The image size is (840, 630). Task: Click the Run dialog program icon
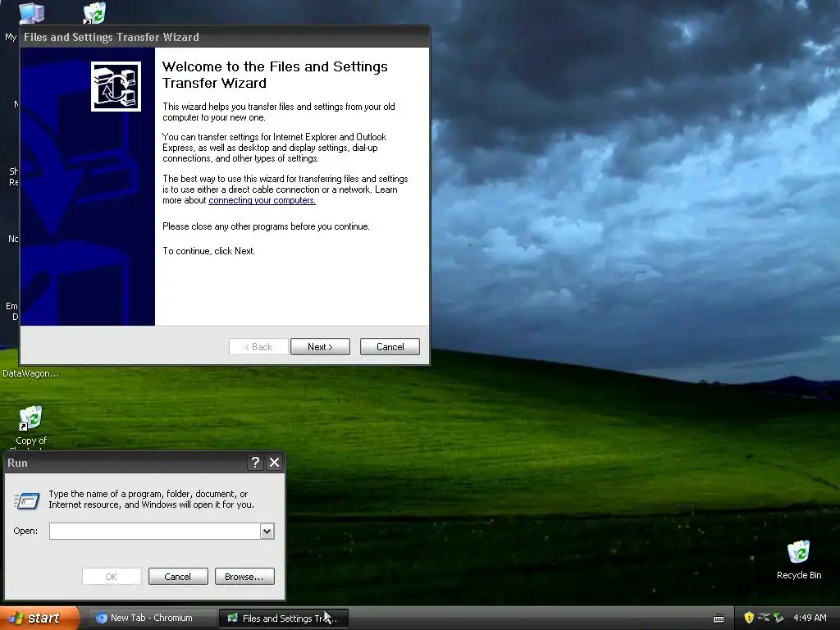(x=26, y=501)
